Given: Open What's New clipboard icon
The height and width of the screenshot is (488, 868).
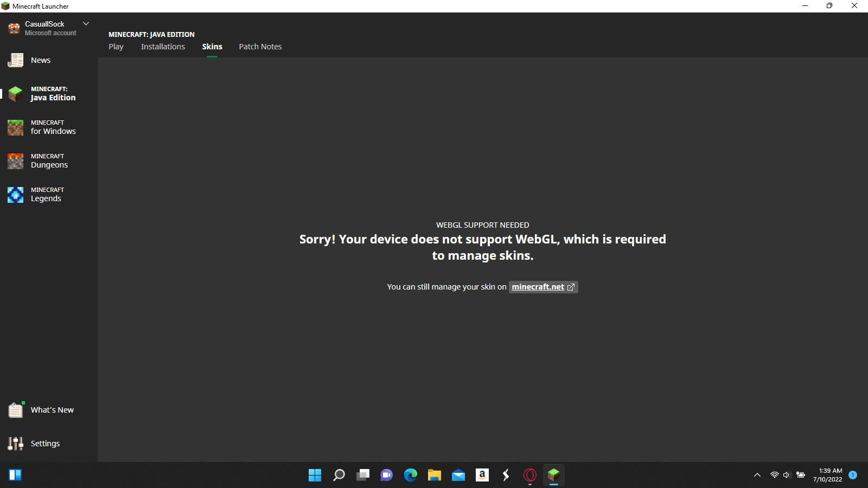Looking at the screenshot, I should [x=16, y=410].
